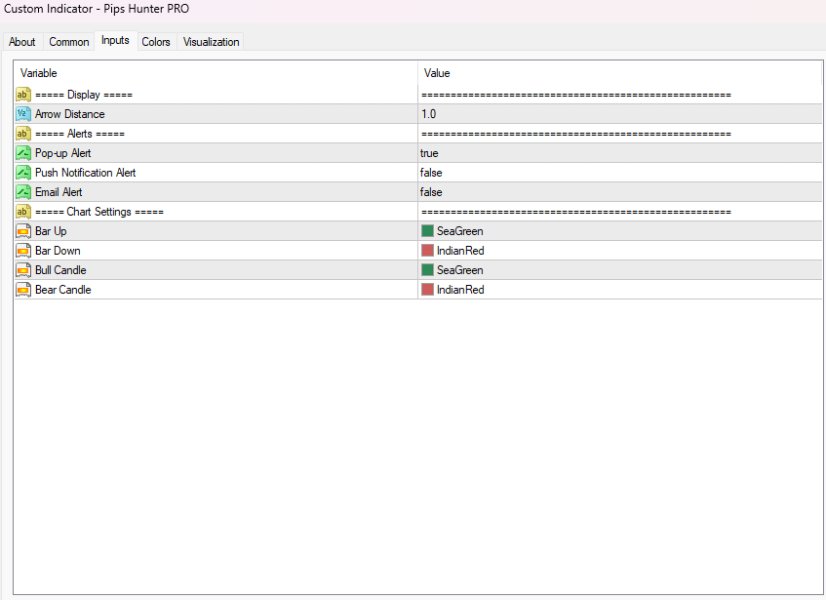Viewport: 826px width, 600px height.
Task: Select the Push Notification Alert variable name
Action: 85,173
